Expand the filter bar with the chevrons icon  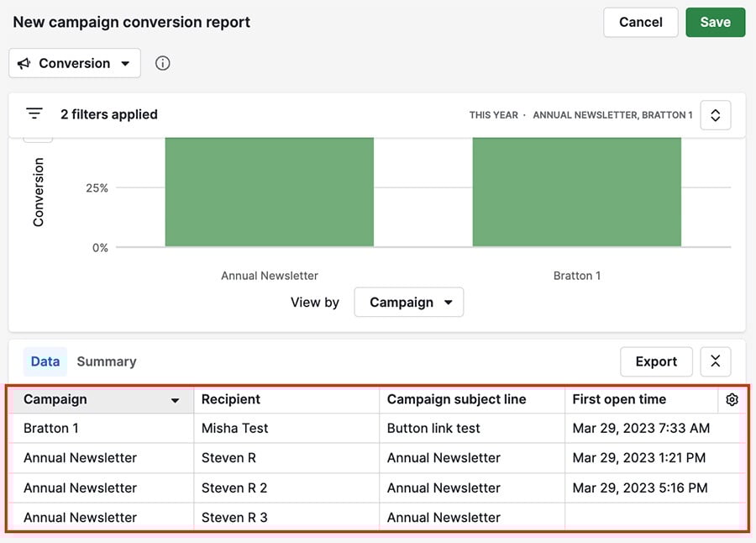pos(715,114)
